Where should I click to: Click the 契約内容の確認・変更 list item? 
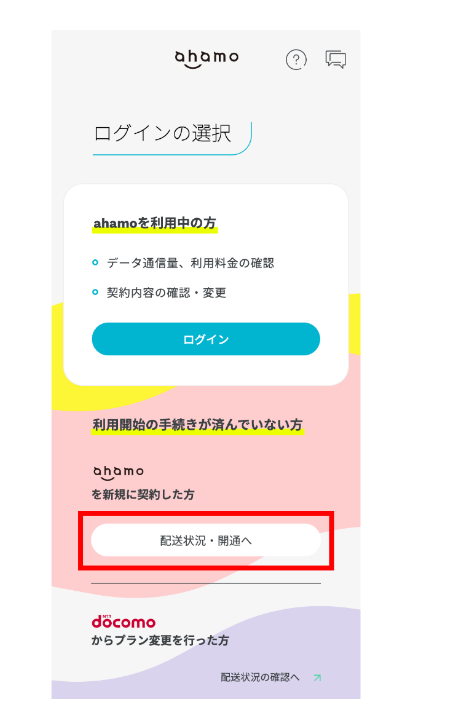(x=166, y=293)
